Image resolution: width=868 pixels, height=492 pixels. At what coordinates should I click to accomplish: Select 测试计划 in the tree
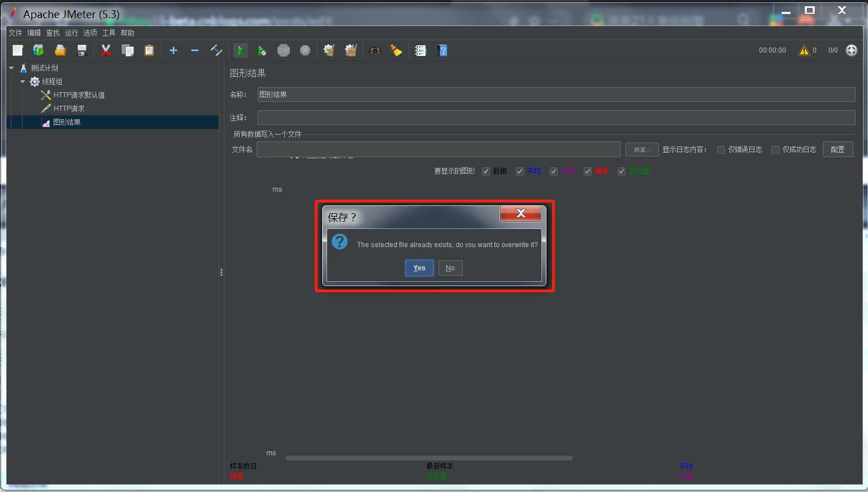coord(44,68)
